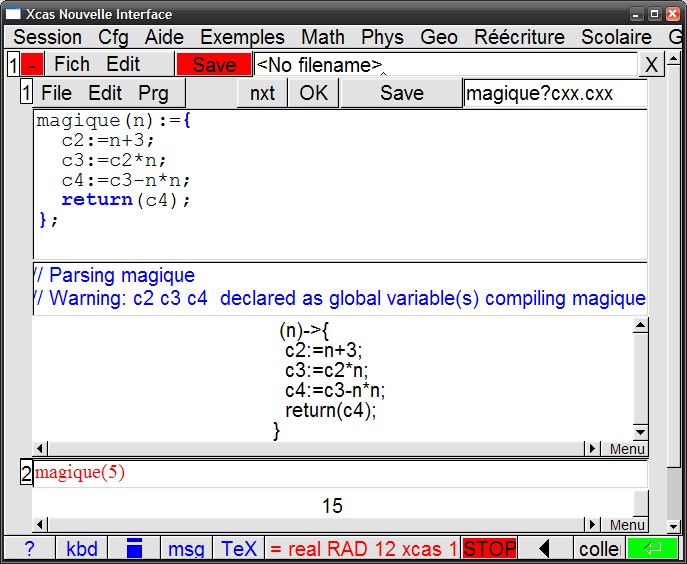Select level number 2 of magique(5)

point(26,474)
